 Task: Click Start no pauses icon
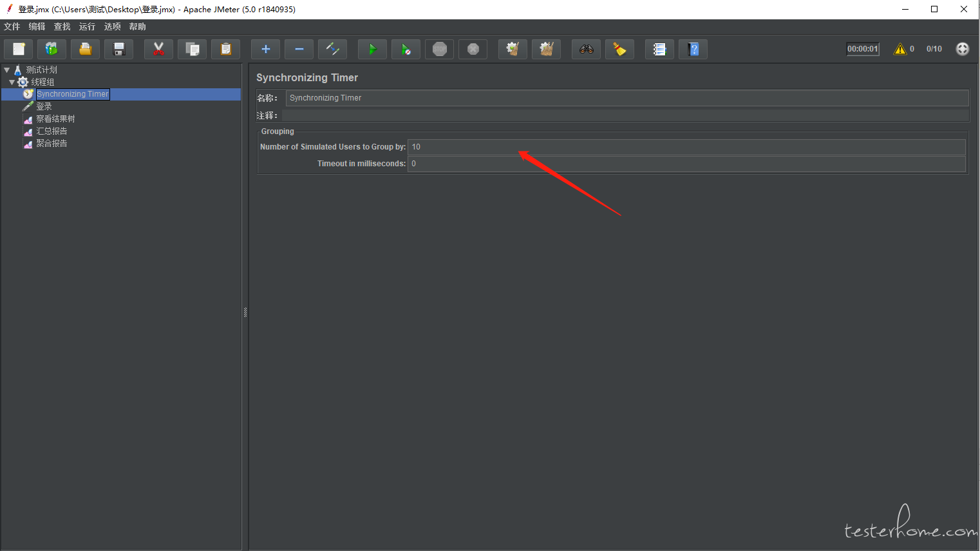(406, 49)
